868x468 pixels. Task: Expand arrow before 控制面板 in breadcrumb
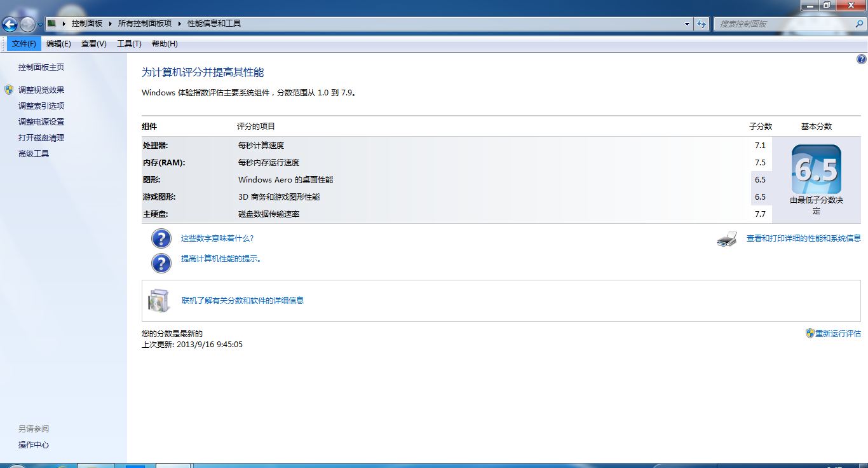pyautogui.click(x=64, y=24)
